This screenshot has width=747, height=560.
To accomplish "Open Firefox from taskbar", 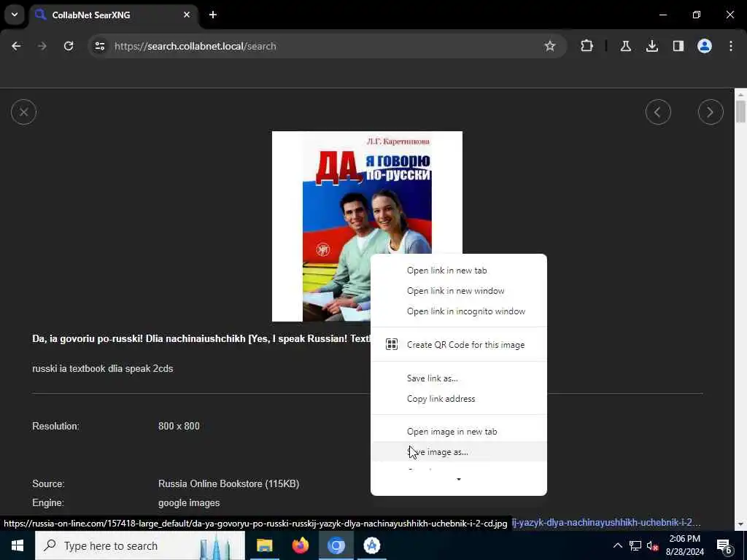I will (x=300, y=545).
